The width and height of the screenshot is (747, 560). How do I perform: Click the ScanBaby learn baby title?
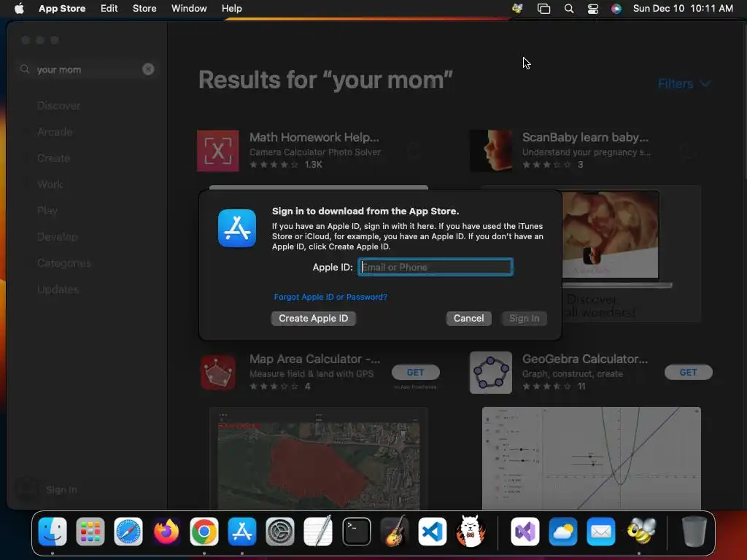click(x=585, y=137)
